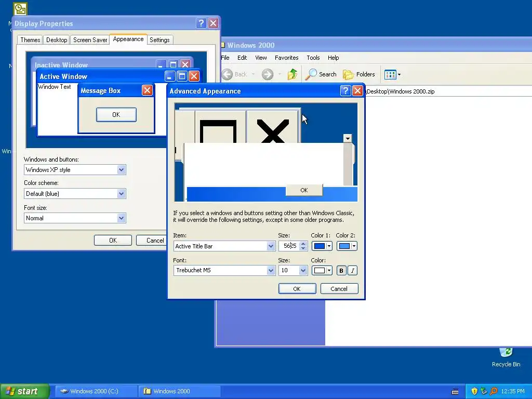
Task: Open File menu in Windows 2000 explorer
Action: tap(225, 58)
